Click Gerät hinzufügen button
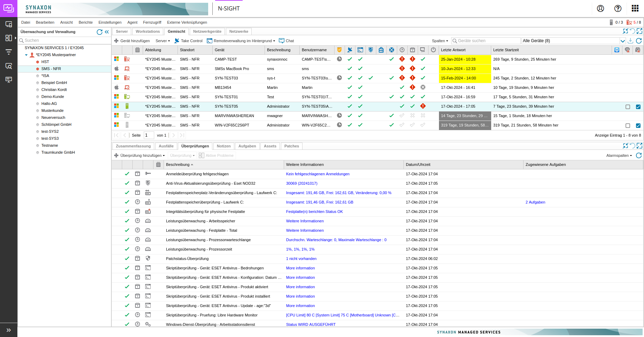 pos(132,41)
